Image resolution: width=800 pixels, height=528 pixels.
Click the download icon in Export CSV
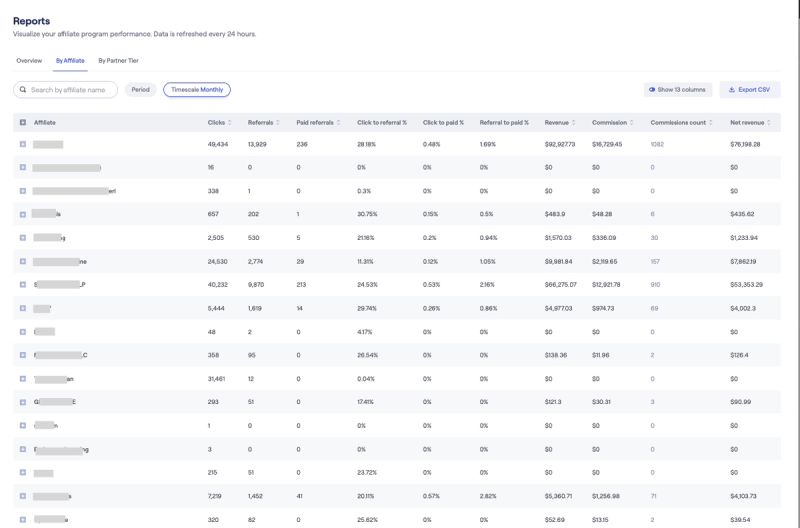732,90
